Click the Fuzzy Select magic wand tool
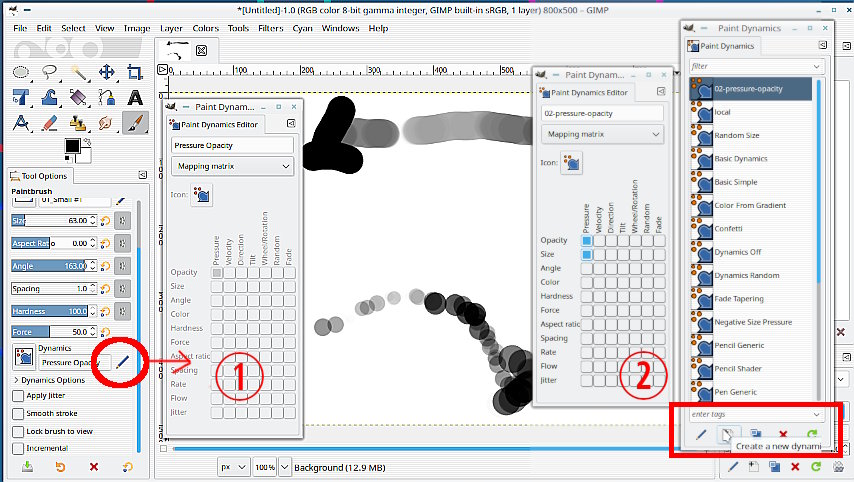Viewport: 854px width, 482px height. tap(78, 72)
